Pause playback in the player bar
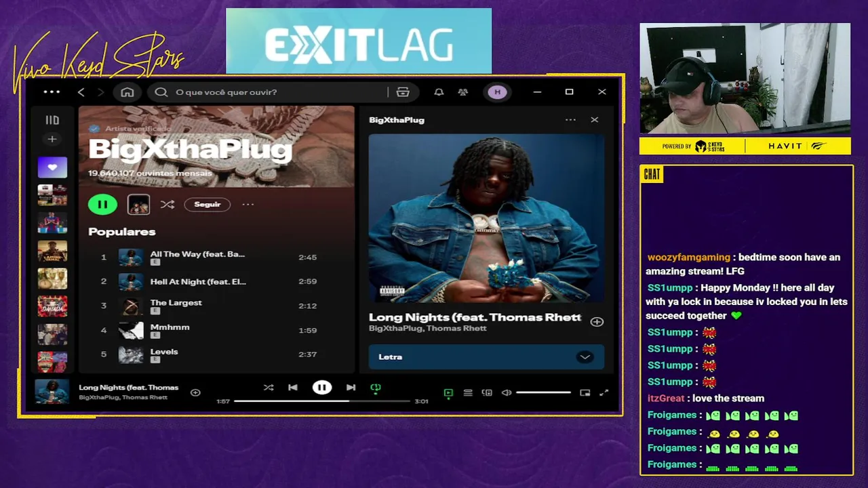This screenshot has height=488, width=868. coord(322,388)
